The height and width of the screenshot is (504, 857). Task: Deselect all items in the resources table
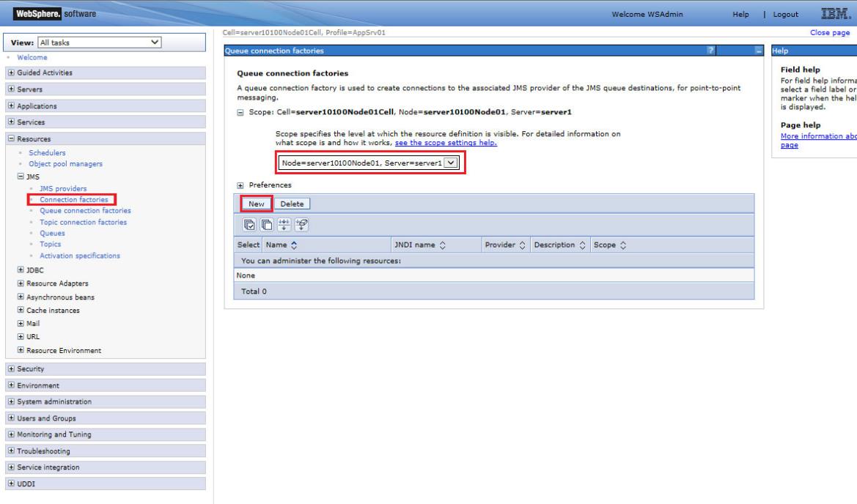tap(266, 225)
